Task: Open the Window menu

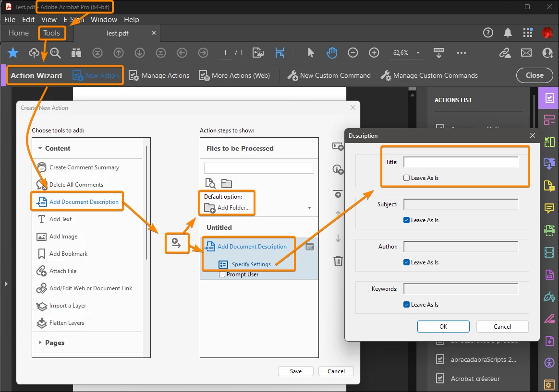Action: point(104,20)
